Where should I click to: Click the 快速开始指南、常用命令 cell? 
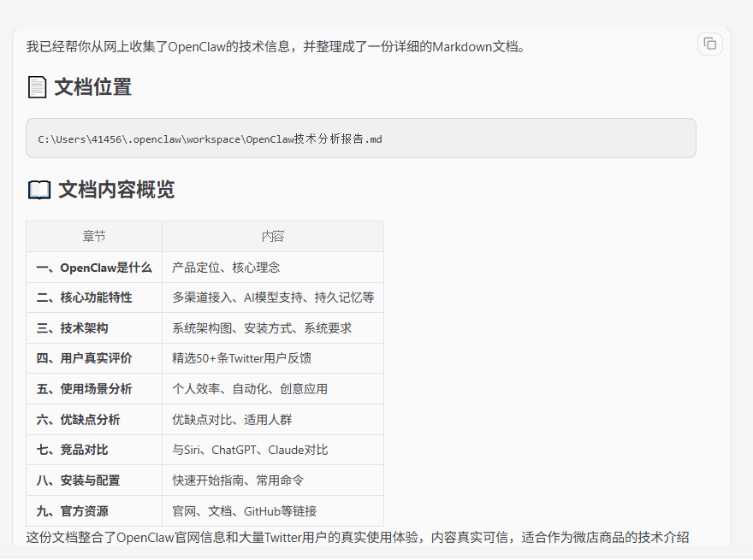pyautogui.click(x=273, y=480)
